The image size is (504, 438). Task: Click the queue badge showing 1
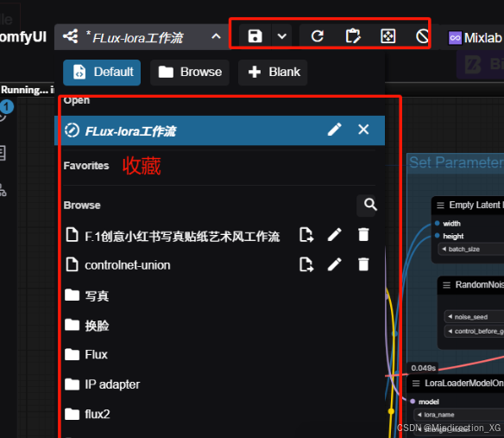click(6, 106)
